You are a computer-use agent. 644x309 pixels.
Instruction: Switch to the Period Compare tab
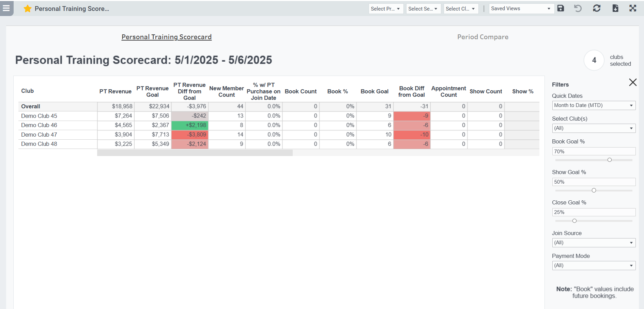[482, 37]
